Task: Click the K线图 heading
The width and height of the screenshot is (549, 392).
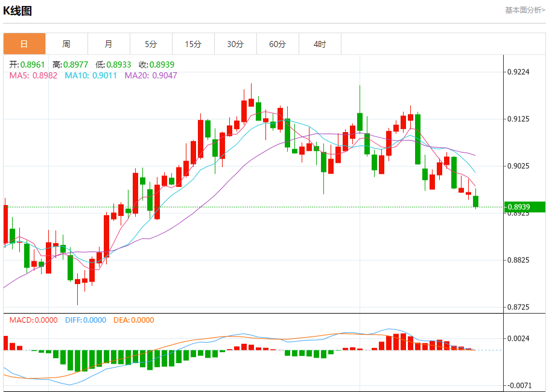Action: click(17, 10)
